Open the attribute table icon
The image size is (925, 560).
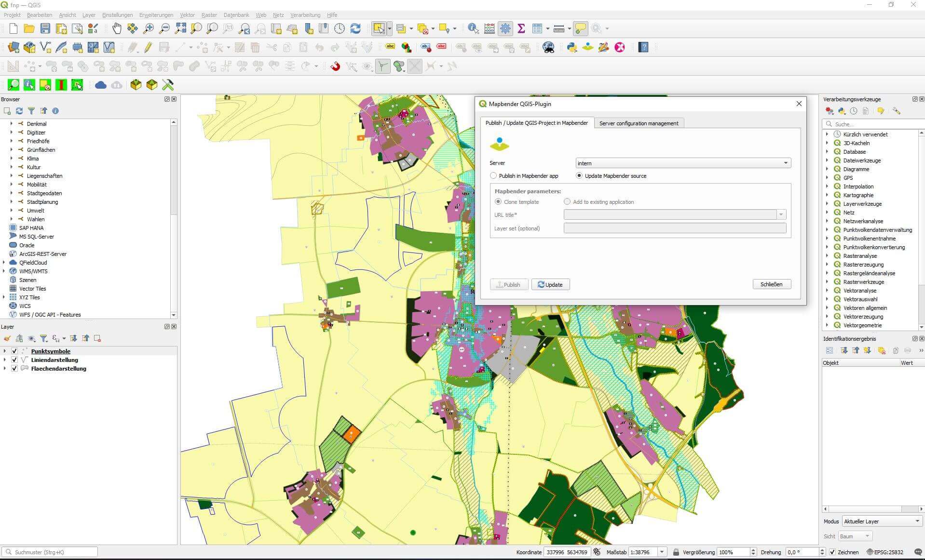tap(537, 28)
